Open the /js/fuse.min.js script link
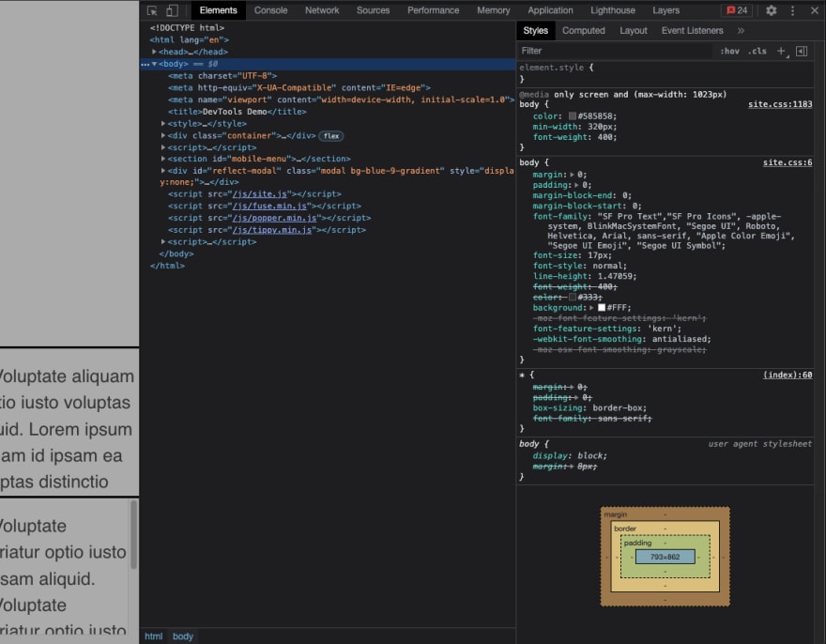The height and width of the screenshot is (644, 826). click(x=269, y=206)
